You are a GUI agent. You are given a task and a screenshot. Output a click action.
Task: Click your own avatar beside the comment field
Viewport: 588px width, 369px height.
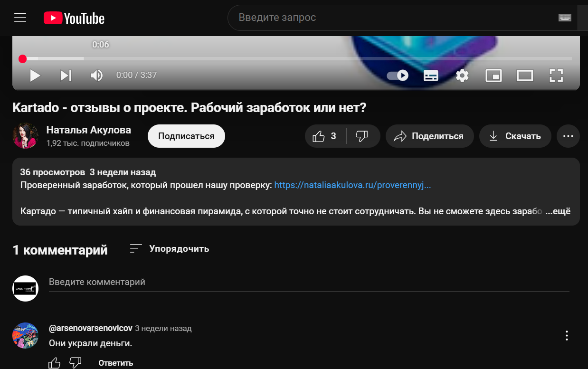coord(25,288)
